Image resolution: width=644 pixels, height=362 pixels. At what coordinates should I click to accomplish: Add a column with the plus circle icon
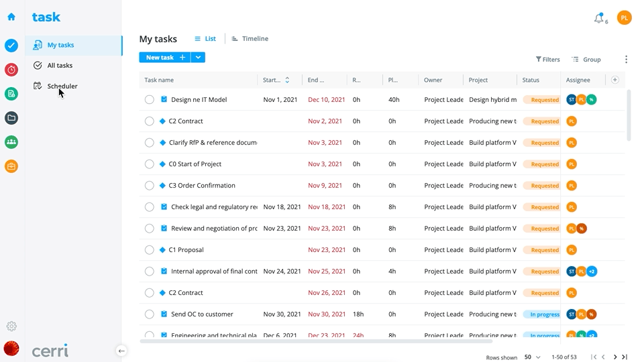click(615, 80)
